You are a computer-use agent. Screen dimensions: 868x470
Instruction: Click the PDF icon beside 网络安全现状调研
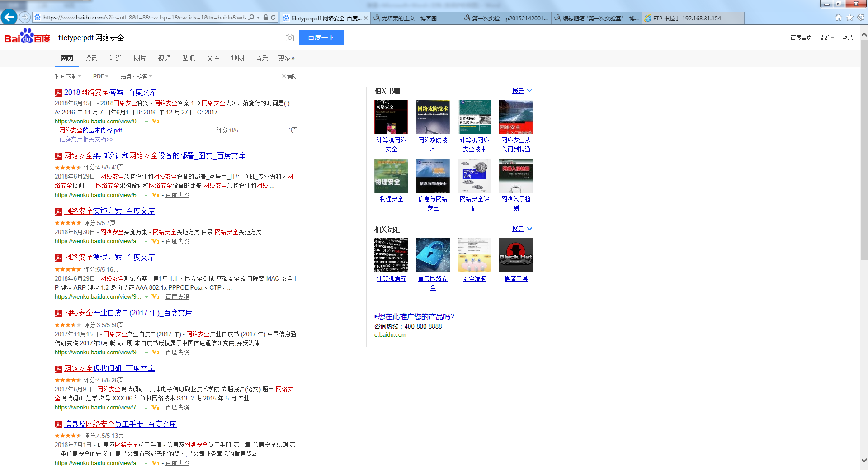click(x=58, y=369)
